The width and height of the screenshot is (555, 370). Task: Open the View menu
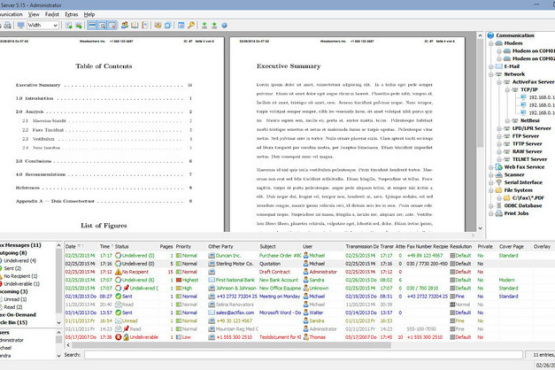[x=34, y=15]
